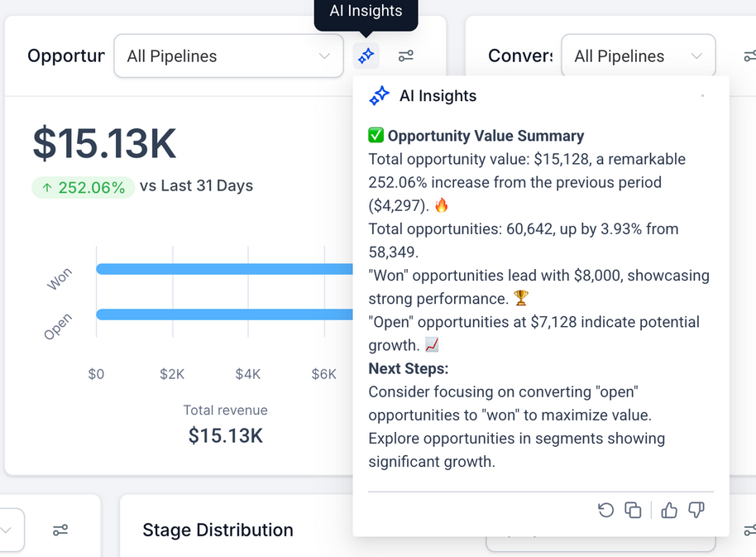This screenshot has width=756, height=557.
Task: Regenerate the AI Insights response
Action: pyautogui.click(x=606, y=510)
